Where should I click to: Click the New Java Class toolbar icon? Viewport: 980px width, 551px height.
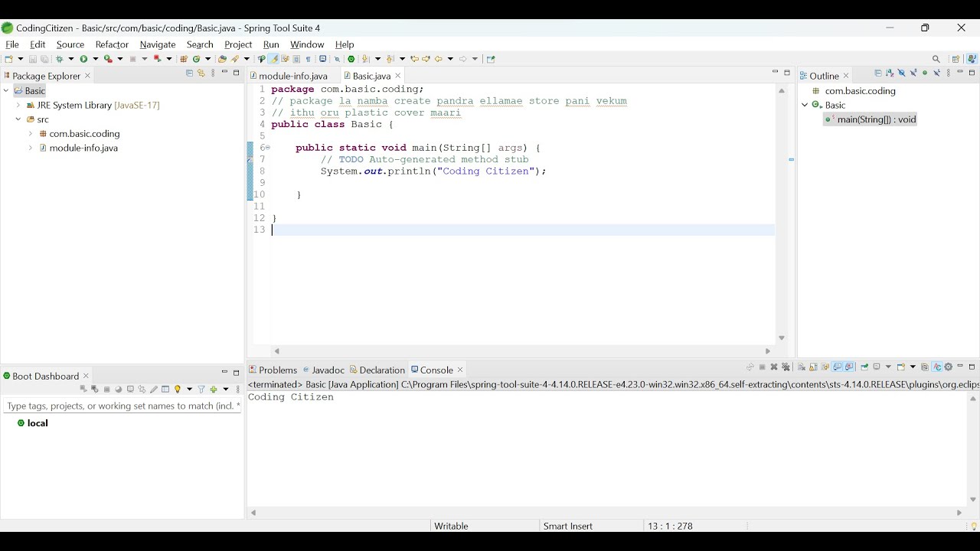[x=196, y=59]
